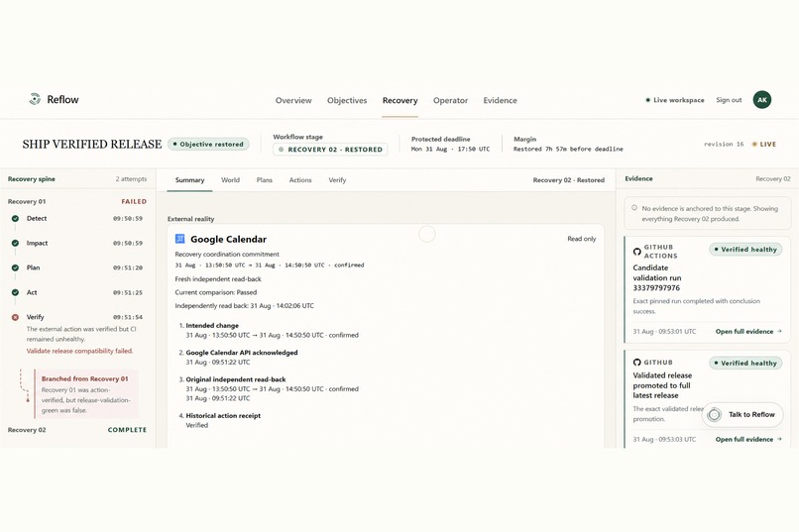Click the Fresh independent read-back text

[x=218, y=279]
